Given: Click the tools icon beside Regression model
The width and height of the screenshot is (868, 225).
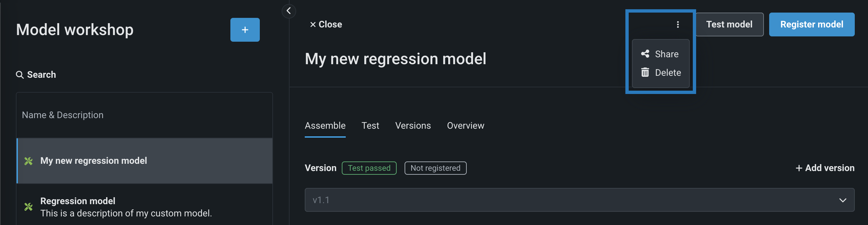Looking at the screenshot, I should [29, 206].
